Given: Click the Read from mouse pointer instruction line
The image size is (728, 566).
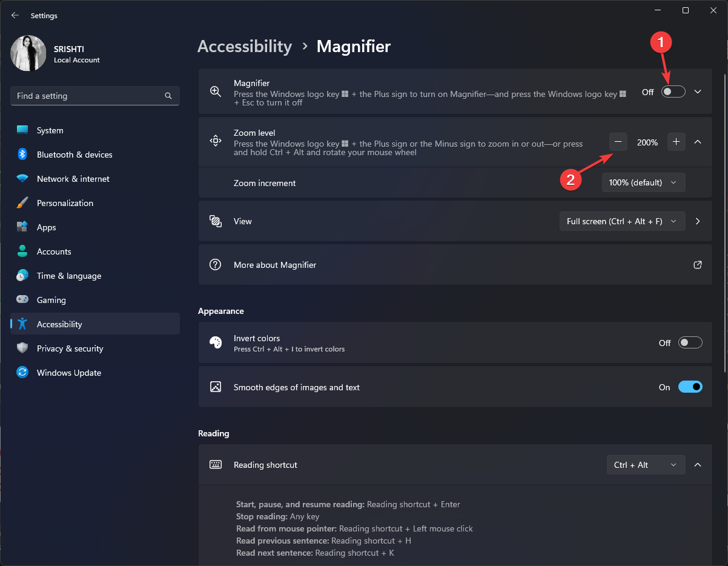Looking at the screenshot, I should [x=354, y=528].
